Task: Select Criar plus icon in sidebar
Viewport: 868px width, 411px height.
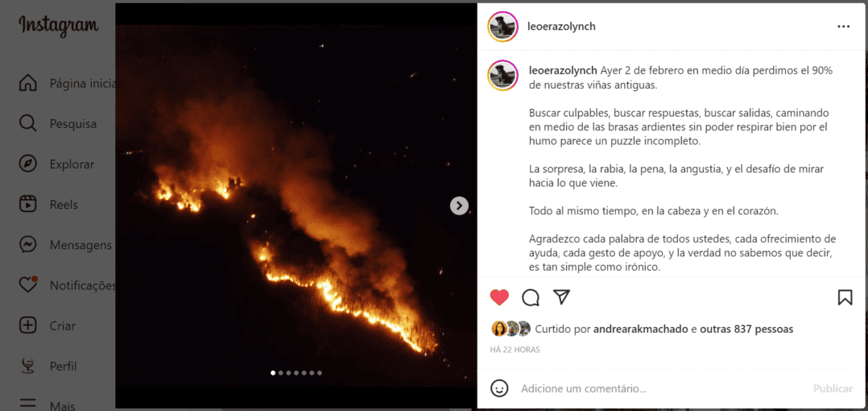Action: pyautogui.click(x=27, y=326)
